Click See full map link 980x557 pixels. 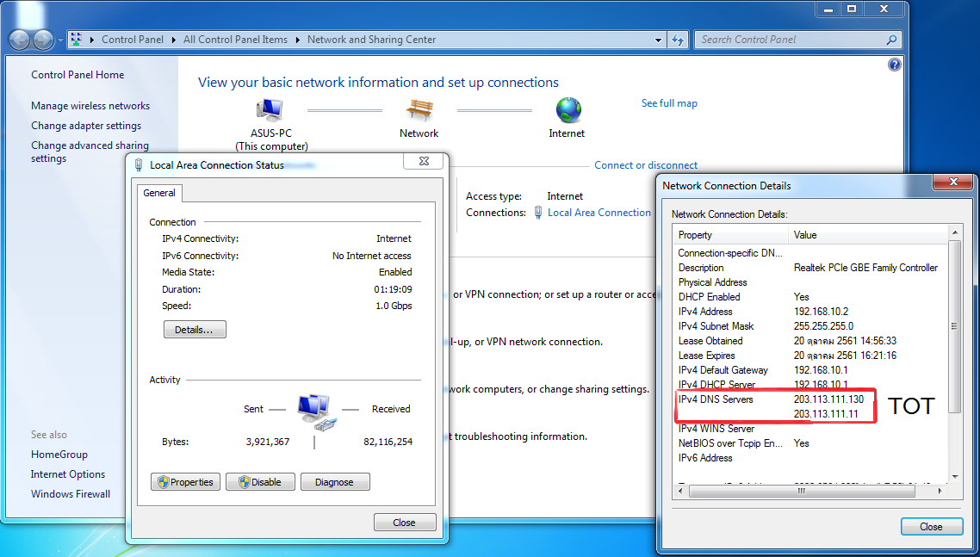(669, 103)
